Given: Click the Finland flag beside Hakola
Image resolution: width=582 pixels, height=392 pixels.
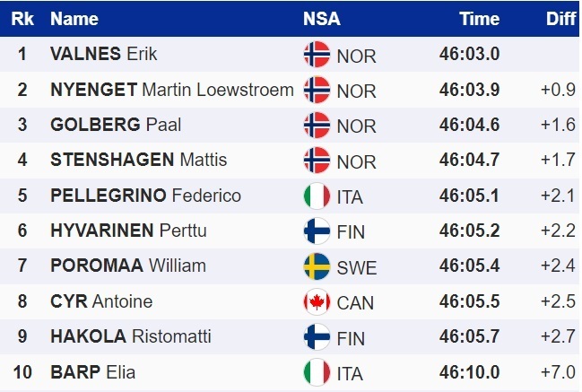Looking at the screenshot, I should 317,337.
